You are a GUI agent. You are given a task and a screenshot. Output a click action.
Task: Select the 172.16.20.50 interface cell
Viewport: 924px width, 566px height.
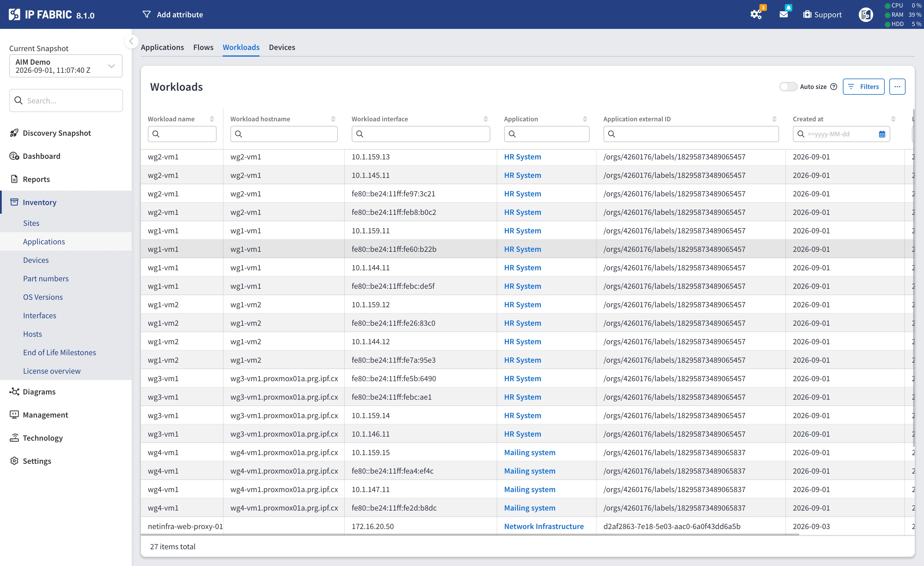click(x=421, y=526)
